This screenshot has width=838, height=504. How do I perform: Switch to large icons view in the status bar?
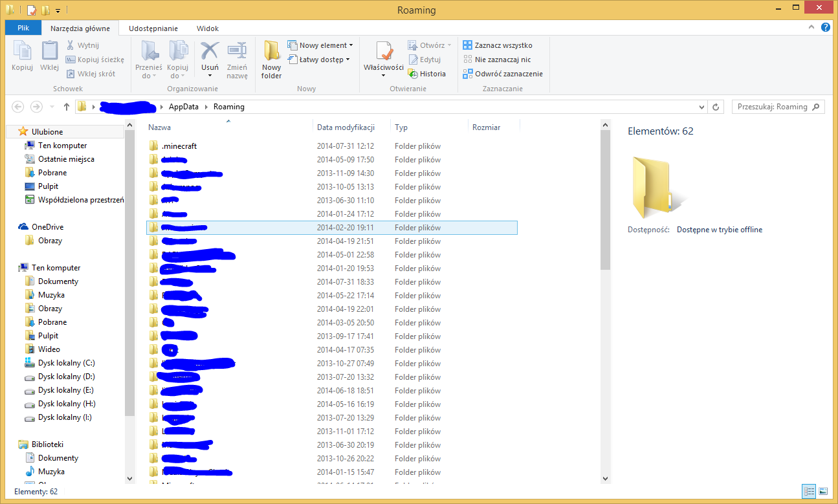pos(823,492)
